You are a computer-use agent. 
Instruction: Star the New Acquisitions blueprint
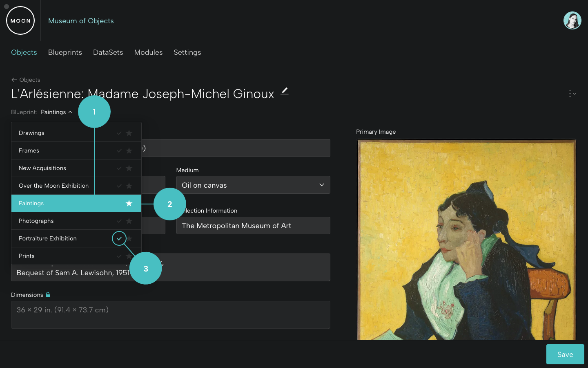click(129, 168)
